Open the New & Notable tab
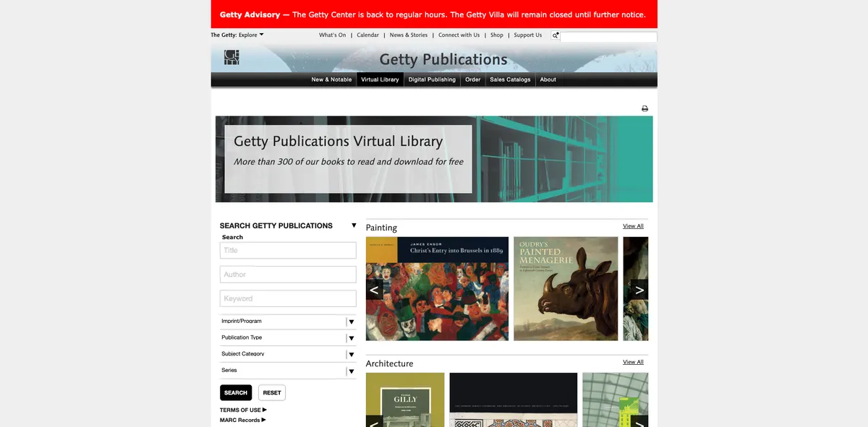This screenshot has height=427, width=868. [x=331, y=79]
